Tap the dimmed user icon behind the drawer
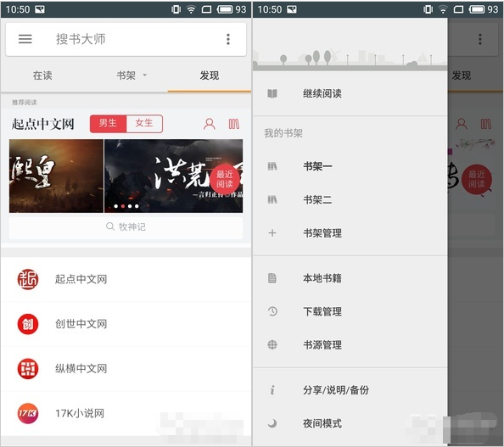The height and width of the screenshot is (447, 504). coord(462,124)
